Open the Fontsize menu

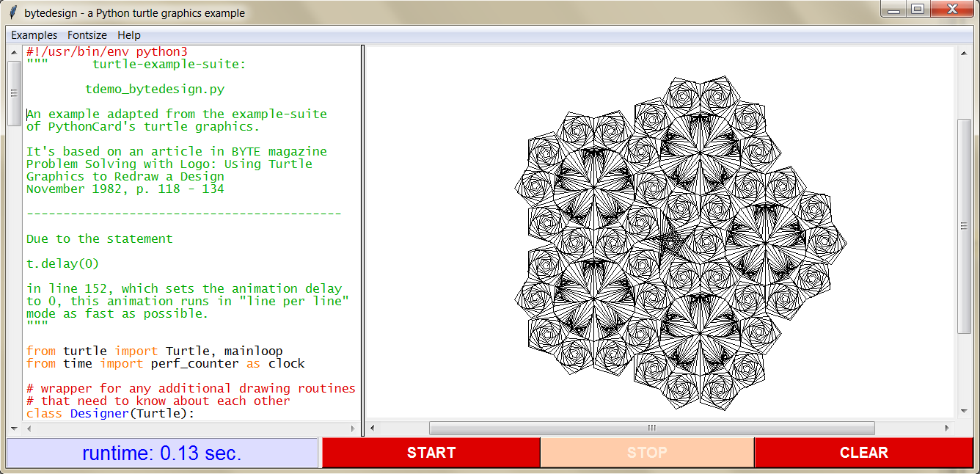pyautogui.click(x=87, y=35)
